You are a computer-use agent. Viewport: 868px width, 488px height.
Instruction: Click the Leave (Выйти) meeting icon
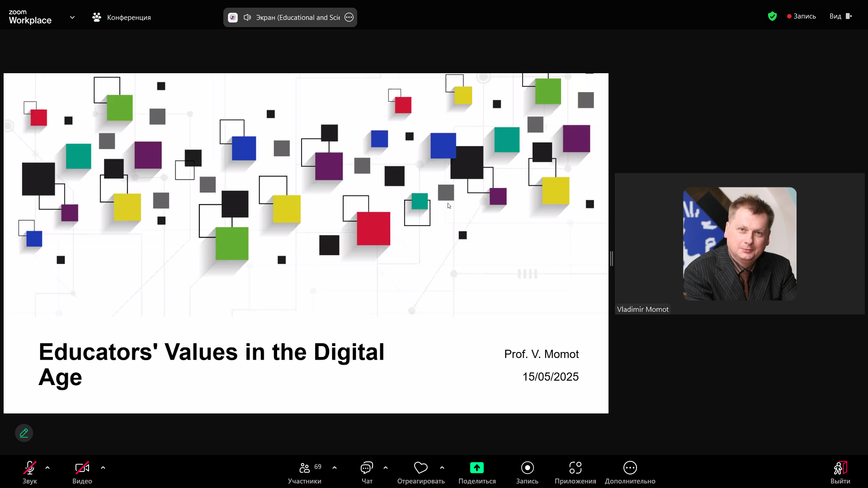[x=840, y=468]
